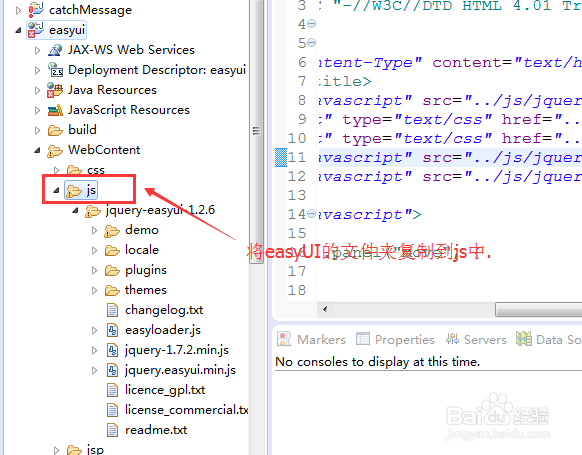Open the Properties tab

(395, 339)
